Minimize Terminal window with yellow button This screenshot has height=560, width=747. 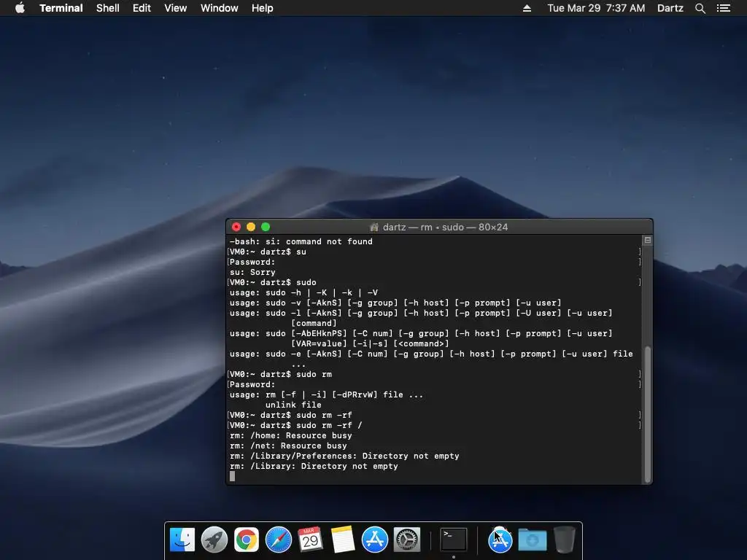click(251, 227)
